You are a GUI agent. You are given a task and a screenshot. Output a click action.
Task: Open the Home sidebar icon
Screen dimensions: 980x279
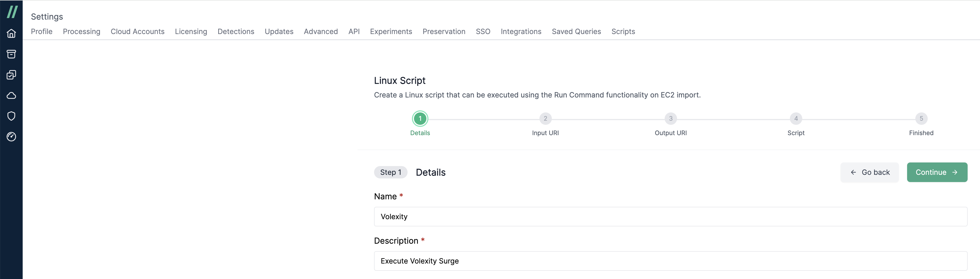pos(11,34)
